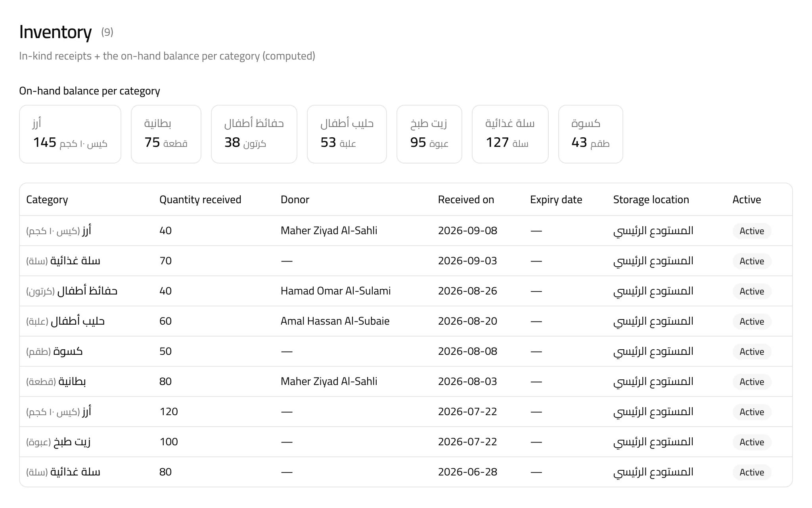Image resolution: width=812 pixels, height=508 pixels.
Task: Click the On-hand balance per category label
Action: pos(90,91)
